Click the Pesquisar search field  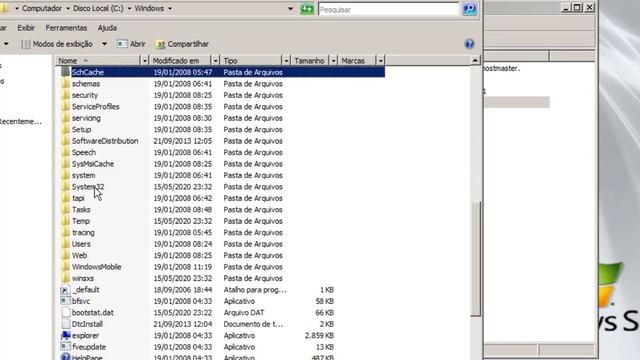pos(389,9)
